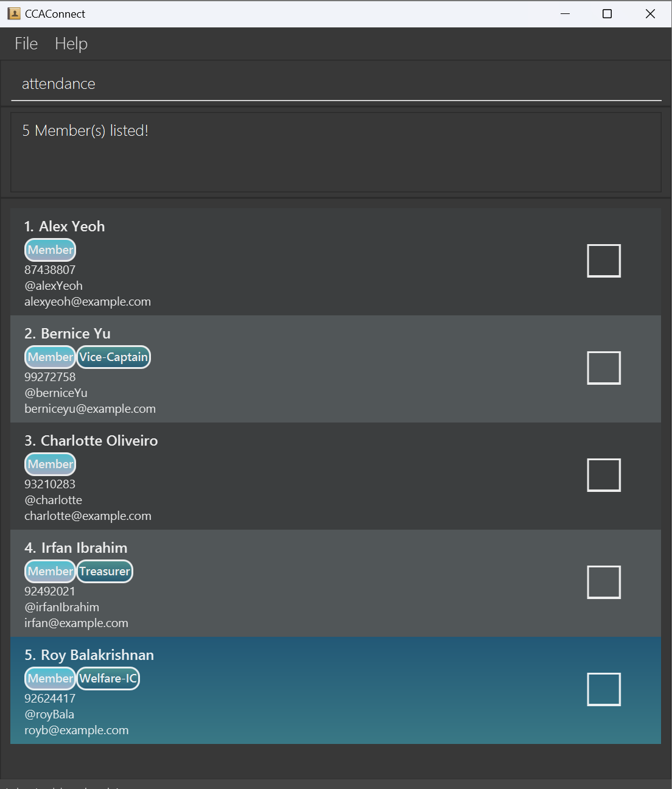Click the CCAConnect app icon in title bar
Screen dimensions: 672x789
(x=14, y=13)
